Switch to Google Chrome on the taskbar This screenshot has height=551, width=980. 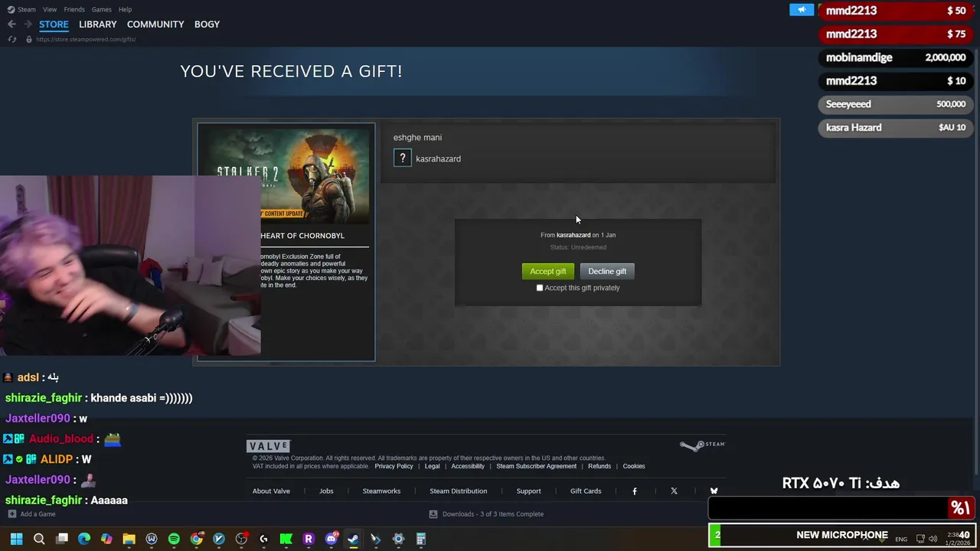[x=197, y=539]
